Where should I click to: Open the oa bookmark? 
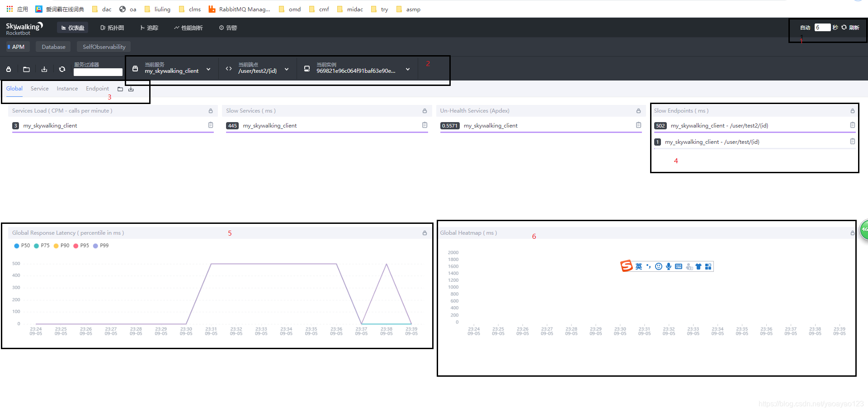(128, 9)
